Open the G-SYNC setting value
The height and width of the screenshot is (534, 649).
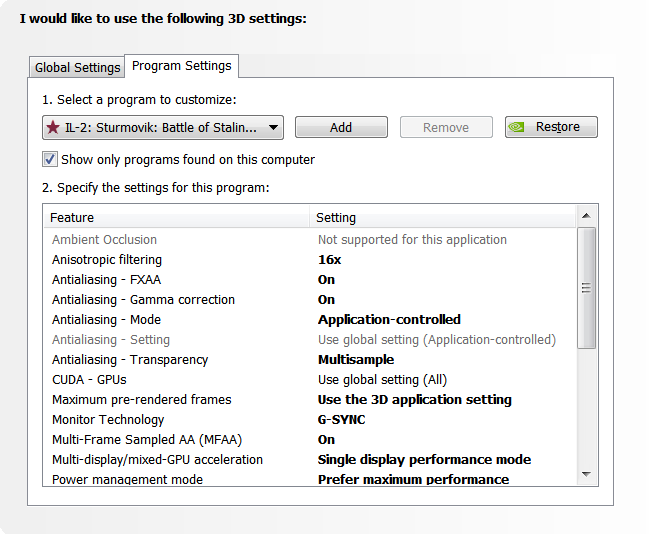341,419
